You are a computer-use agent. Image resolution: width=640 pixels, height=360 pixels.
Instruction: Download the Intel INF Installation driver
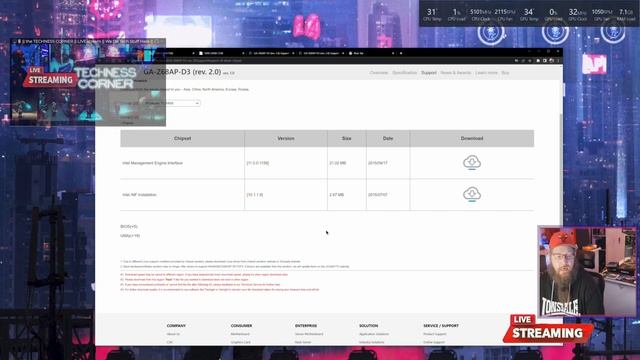[471, 194]
